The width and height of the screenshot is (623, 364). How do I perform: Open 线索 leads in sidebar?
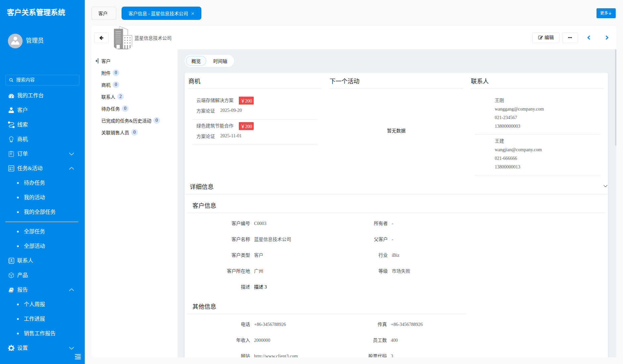(x=42, y=124)
